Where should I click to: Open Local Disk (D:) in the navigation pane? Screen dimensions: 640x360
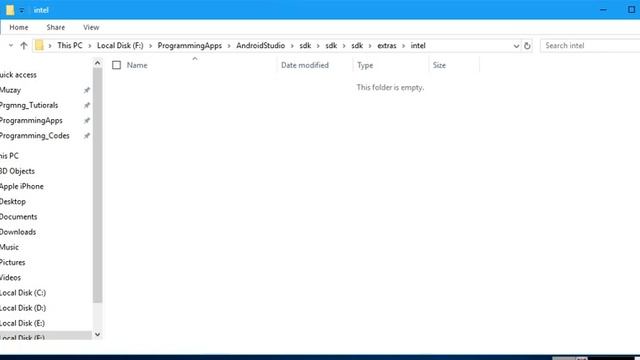point(23,308)
